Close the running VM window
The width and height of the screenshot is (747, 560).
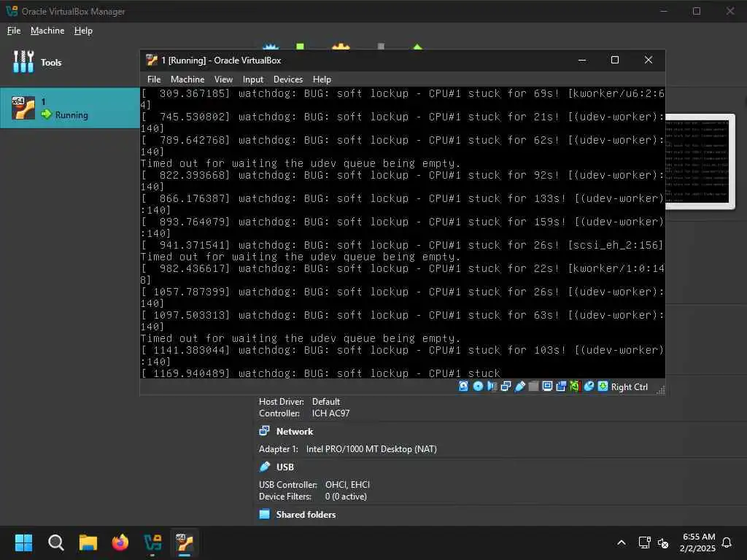[x=649, y=60]
